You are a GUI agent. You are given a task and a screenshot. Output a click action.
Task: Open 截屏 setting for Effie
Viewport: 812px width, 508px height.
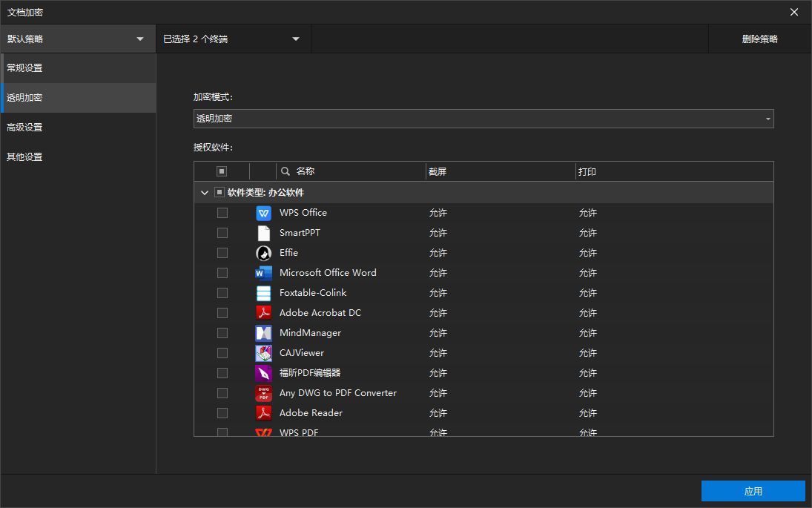click(x=438, y=253)
